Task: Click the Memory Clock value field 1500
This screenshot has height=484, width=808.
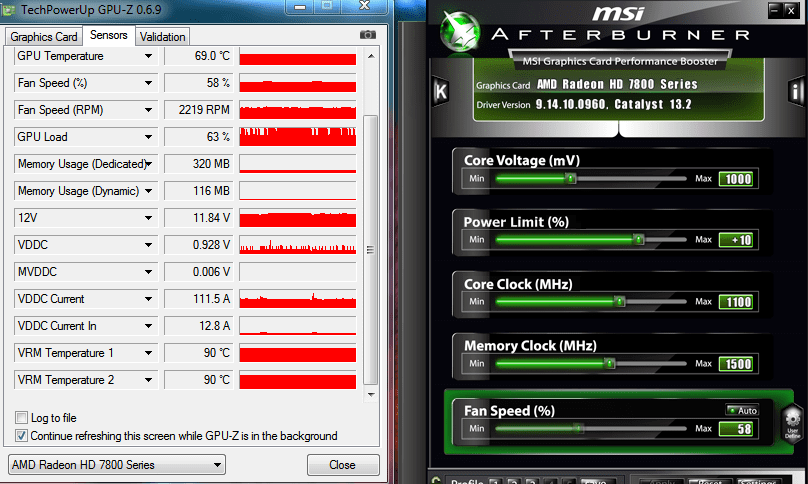Action: pos(736,364)
